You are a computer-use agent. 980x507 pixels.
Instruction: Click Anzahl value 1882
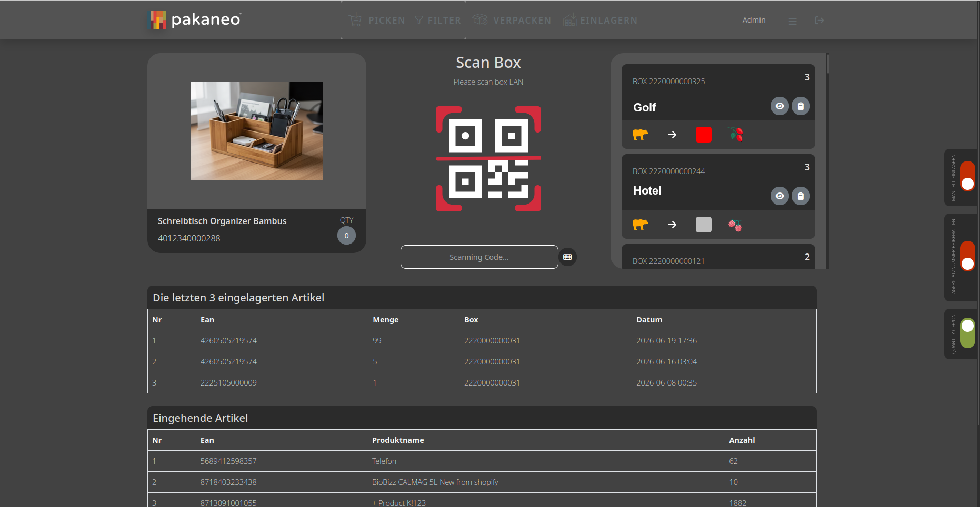coord(737,503)
